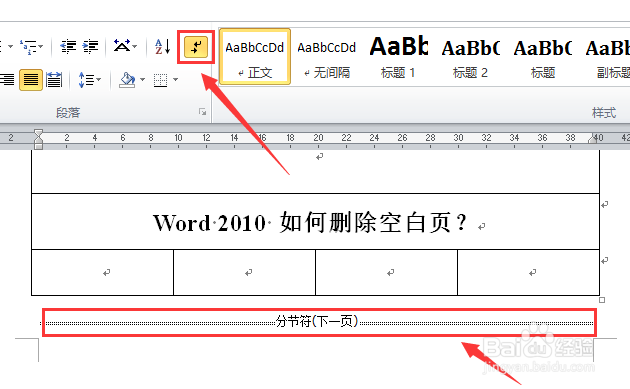Click the shading paint bucket icon

pyautogui.click(x=127, y=80)
